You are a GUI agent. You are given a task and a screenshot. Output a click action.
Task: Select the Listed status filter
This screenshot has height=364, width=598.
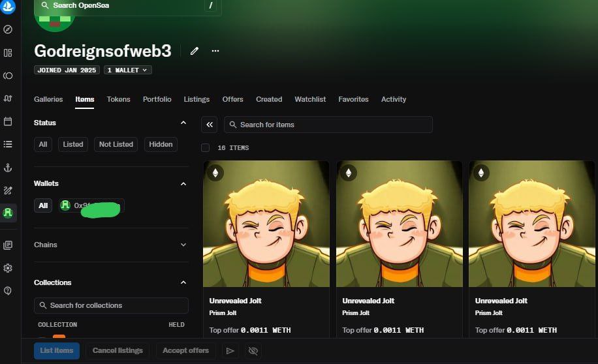(x=73, y=144)
